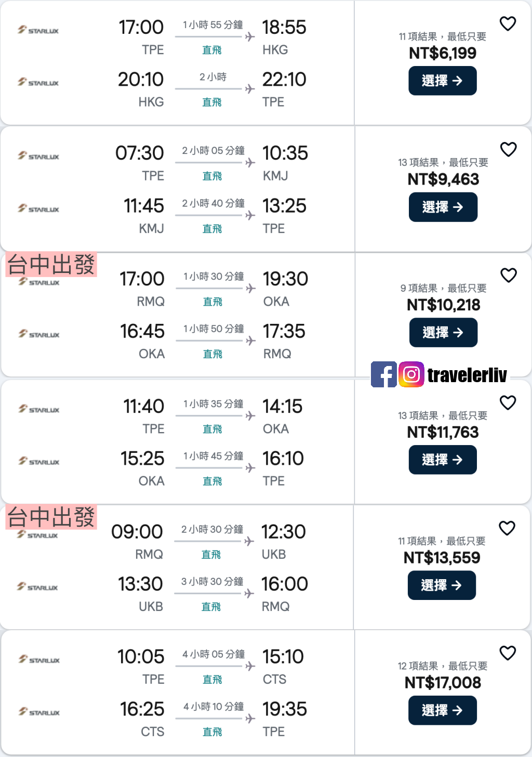Tap heart icon for NT$11,763 flight
Viewport: 532px width, 757px height.
[508, 402]
